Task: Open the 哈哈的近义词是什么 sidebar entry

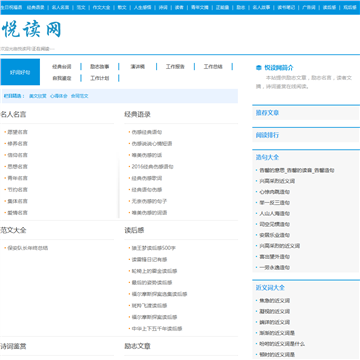Action: [282, 344]
